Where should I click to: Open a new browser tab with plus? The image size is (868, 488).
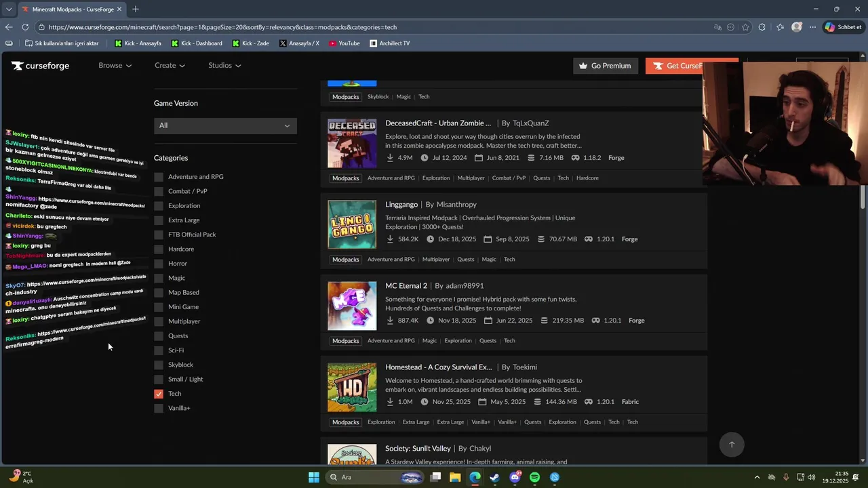tap(136, 9)
